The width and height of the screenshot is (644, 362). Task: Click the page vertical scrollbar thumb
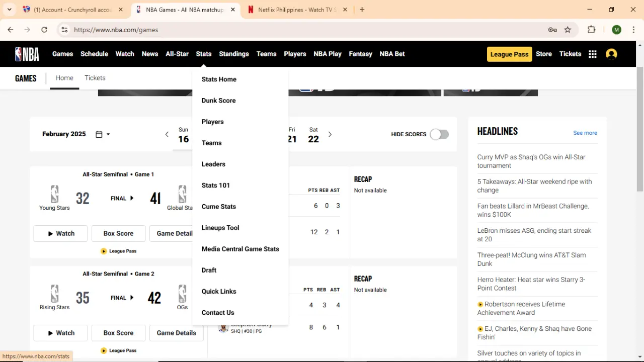[640, 128]
